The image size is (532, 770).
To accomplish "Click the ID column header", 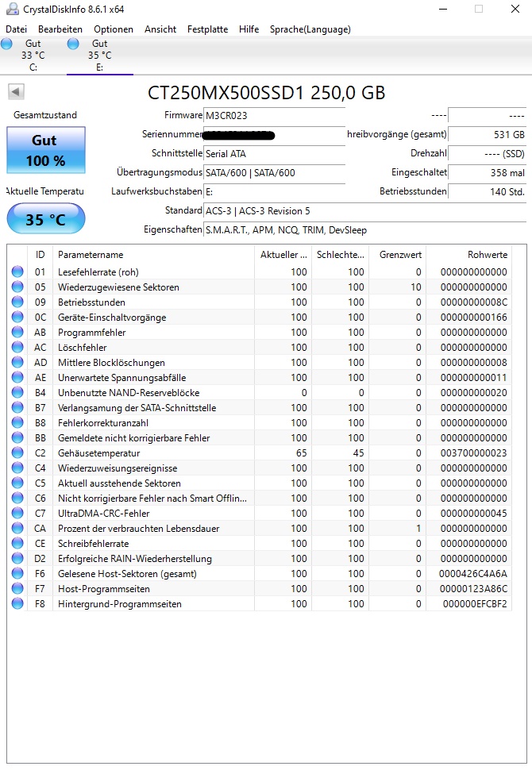I will coord(40,254).
